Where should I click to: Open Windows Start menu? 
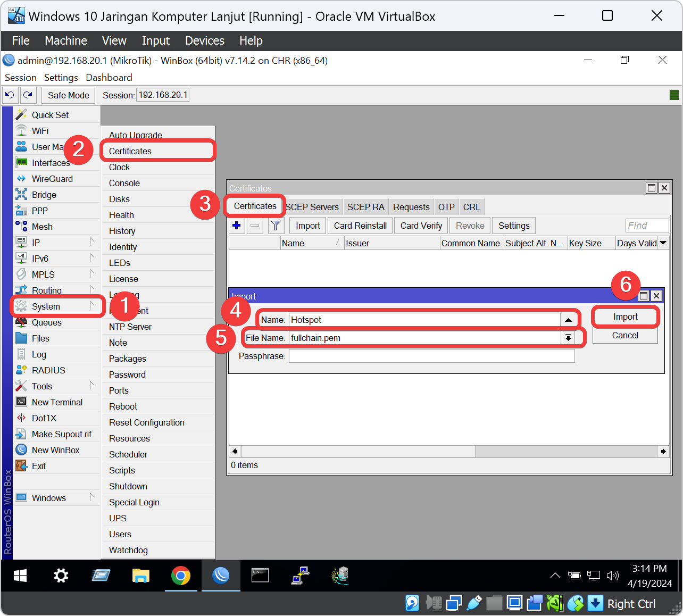[x=20, y=576]
